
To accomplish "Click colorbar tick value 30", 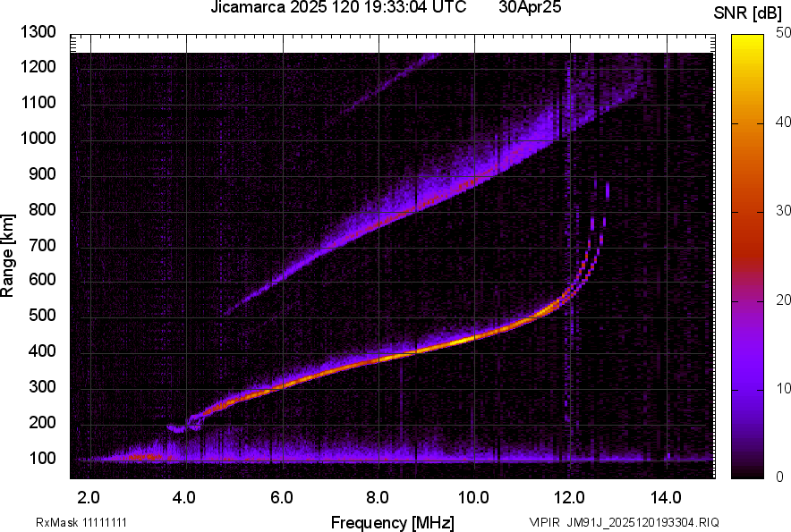I will tap(784, 210).
